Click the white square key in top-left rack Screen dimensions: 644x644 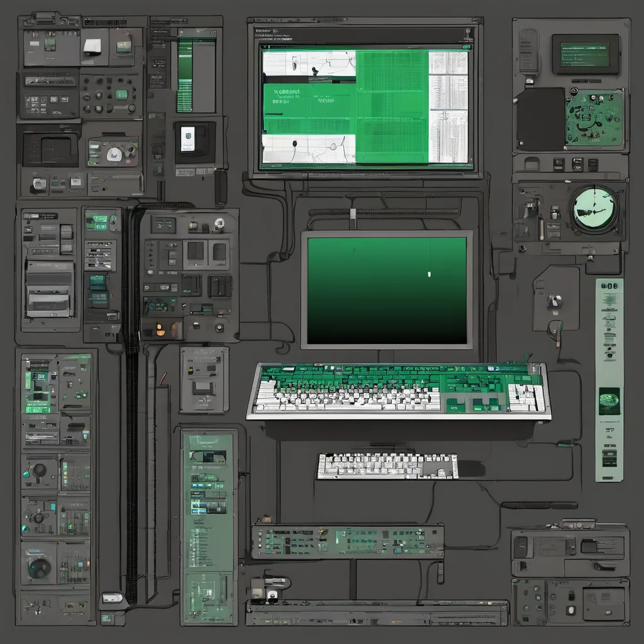click(x=92, y=45)
